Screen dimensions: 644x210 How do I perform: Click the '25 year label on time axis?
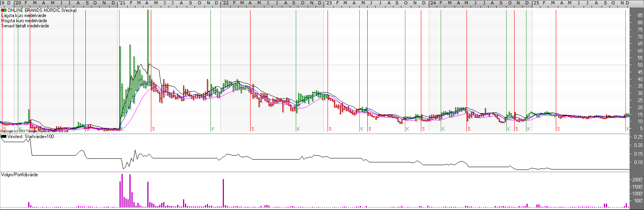536,3
